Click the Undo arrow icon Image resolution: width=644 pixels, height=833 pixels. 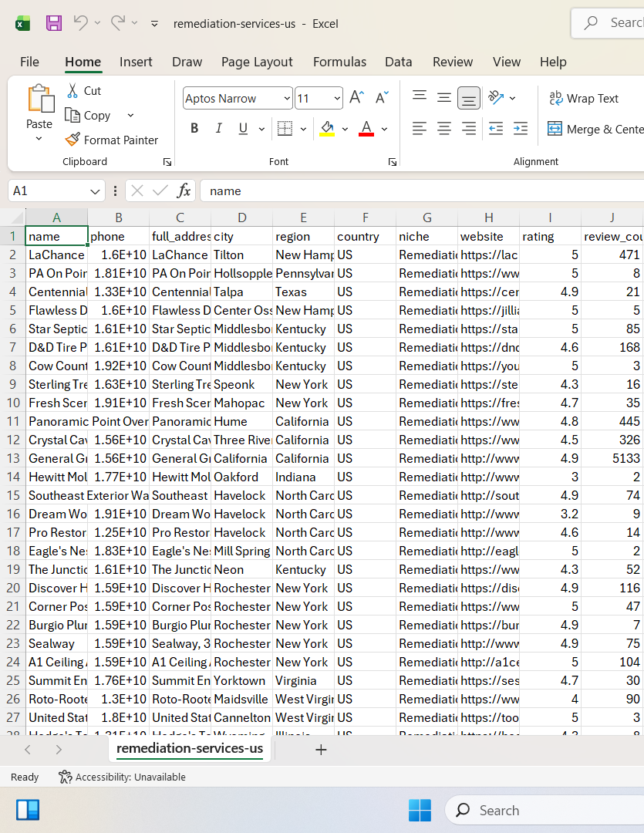[81, 23]
